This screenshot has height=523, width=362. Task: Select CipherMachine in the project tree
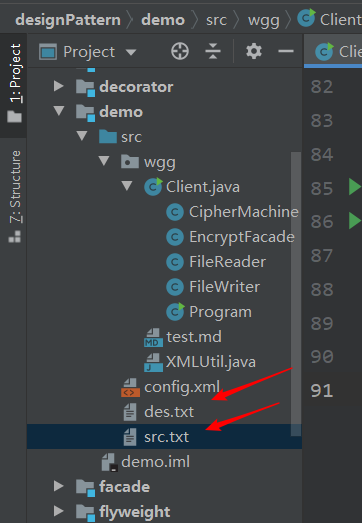pos(244,212)
